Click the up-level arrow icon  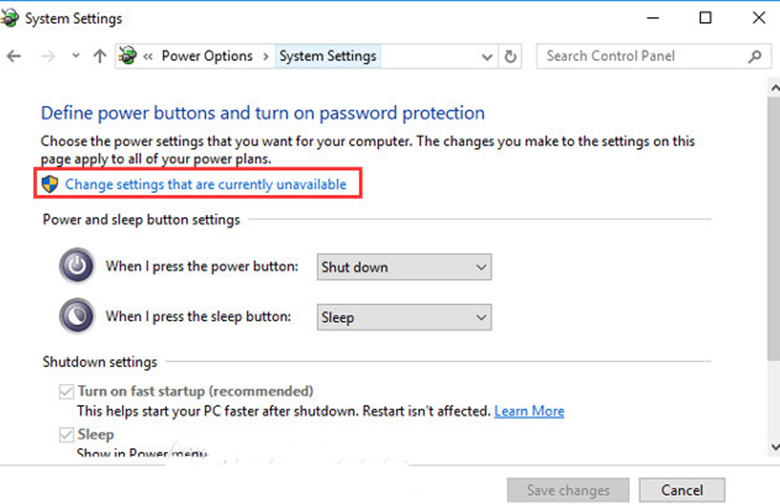pos(99,57)
